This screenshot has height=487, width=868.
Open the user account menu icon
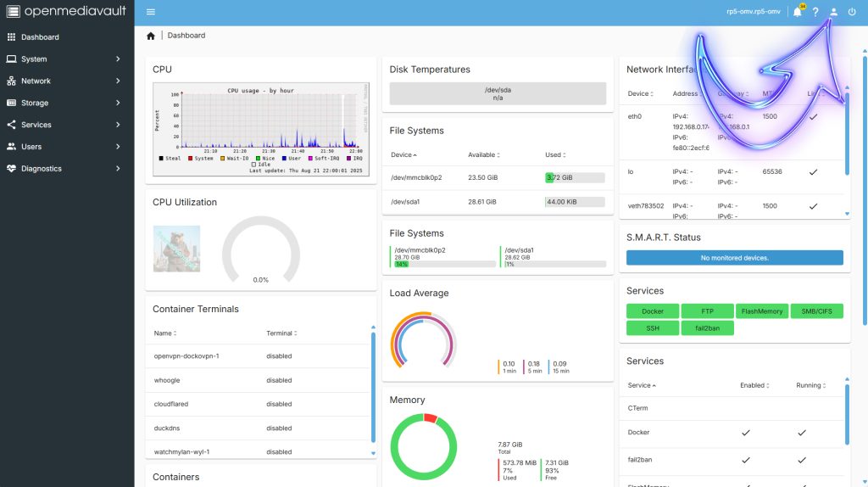pyautogui.click(x=833, y=12)
